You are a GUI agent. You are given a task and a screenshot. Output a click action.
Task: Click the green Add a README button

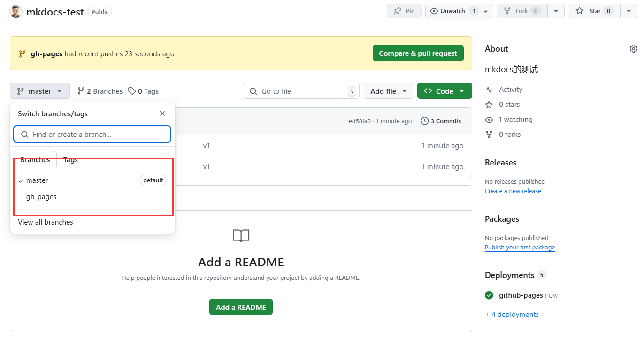click(241, 307)
